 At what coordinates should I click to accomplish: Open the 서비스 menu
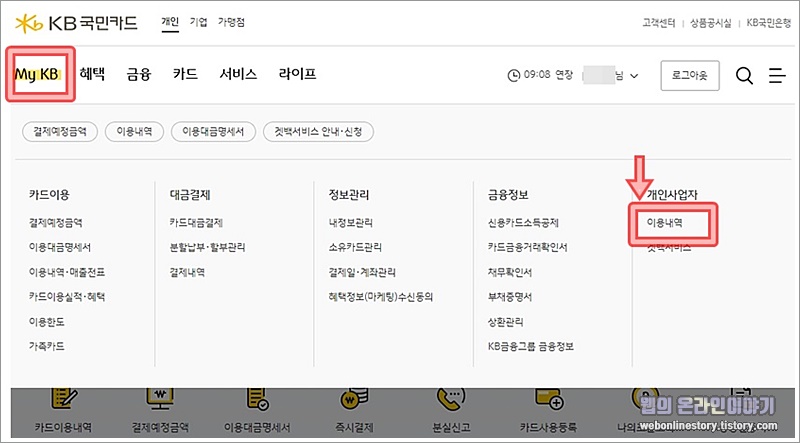(x=238, y=74)
